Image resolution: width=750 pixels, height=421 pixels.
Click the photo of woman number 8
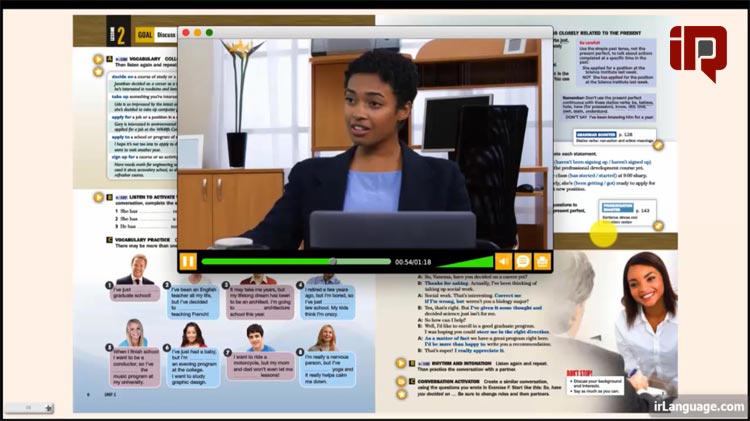click(325, 338)
